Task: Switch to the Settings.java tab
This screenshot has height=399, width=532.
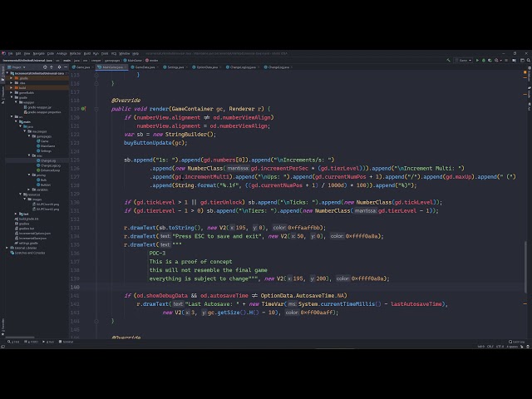Action: coord(174,67)
